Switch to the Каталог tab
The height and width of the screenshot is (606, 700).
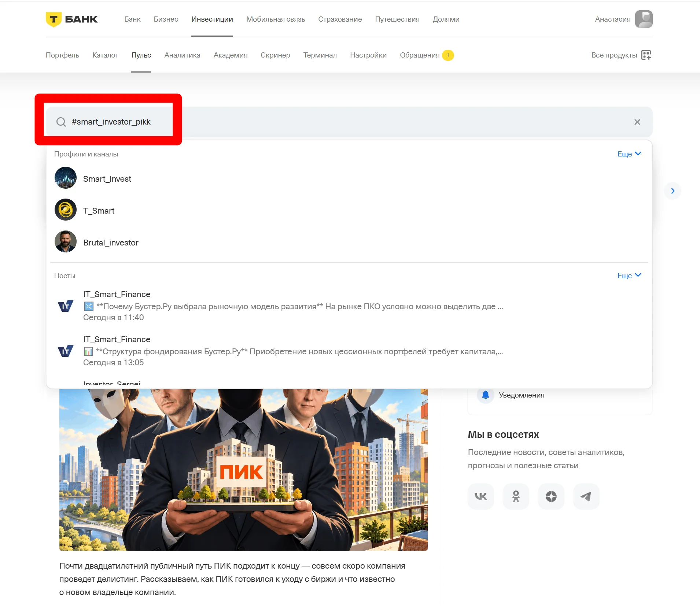point(105,55)
